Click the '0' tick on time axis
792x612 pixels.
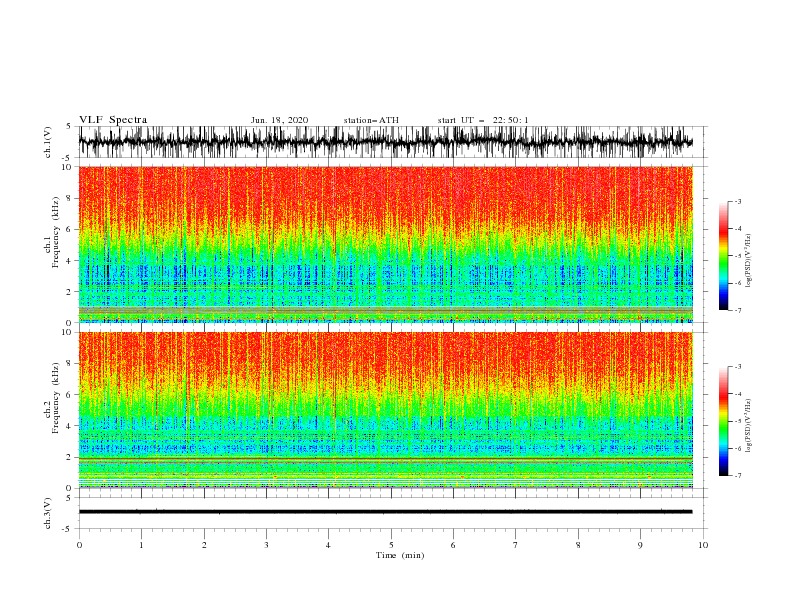click(x=79, y=545)
